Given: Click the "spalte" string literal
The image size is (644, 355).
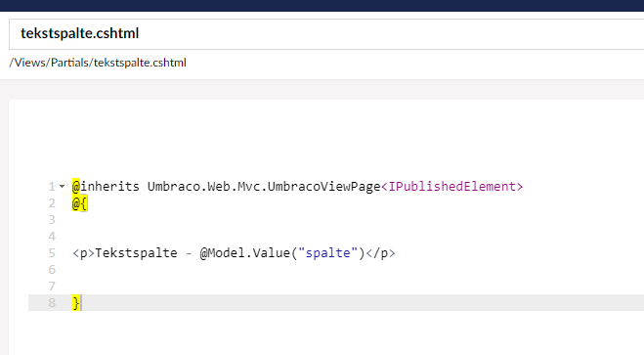Looking at the screenshot, I should pyautogui.click(x=327, y=253).
